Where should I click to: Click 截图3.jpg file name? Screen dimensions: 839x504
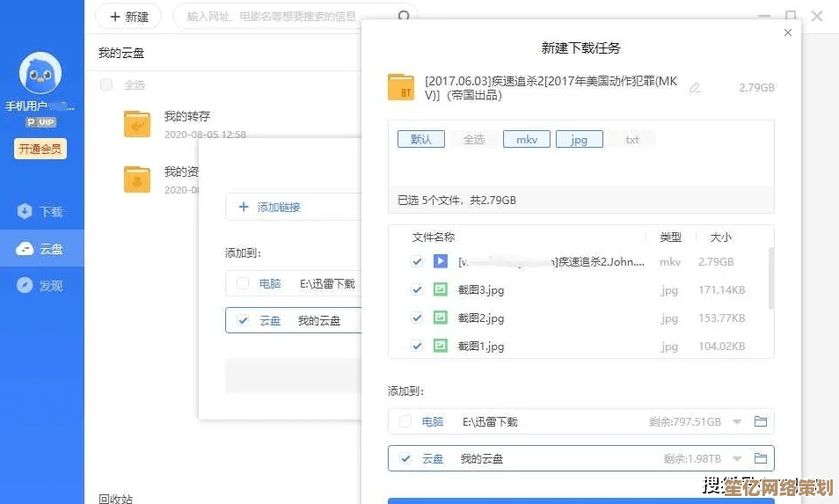481,290
